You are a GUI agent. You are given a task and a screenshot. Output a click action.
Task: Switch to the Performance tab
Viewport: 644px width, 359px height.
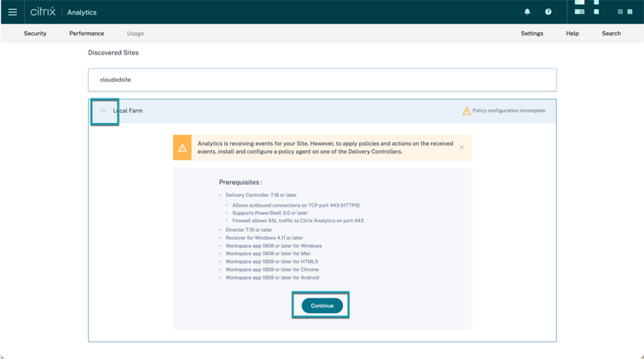(87, 34)
